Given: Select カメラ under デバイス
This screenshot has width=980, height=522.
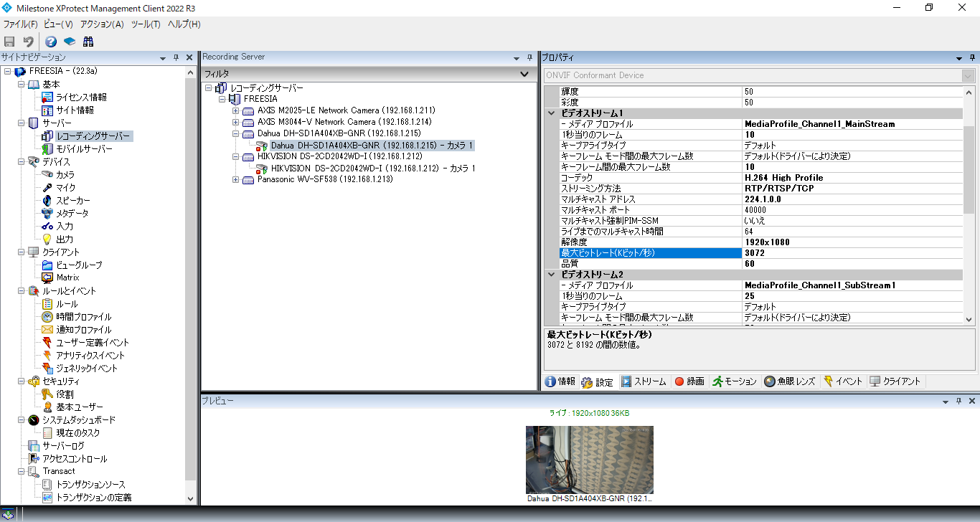Looking at the screenshot, I should pyautogui.click(x=65, y=175).
